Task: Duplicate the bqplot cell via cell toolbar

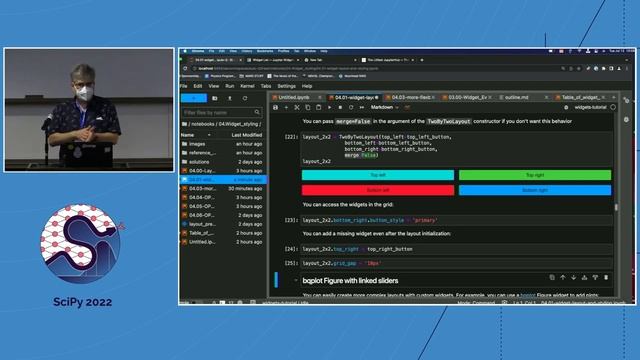Action: (x=552, y=278)
